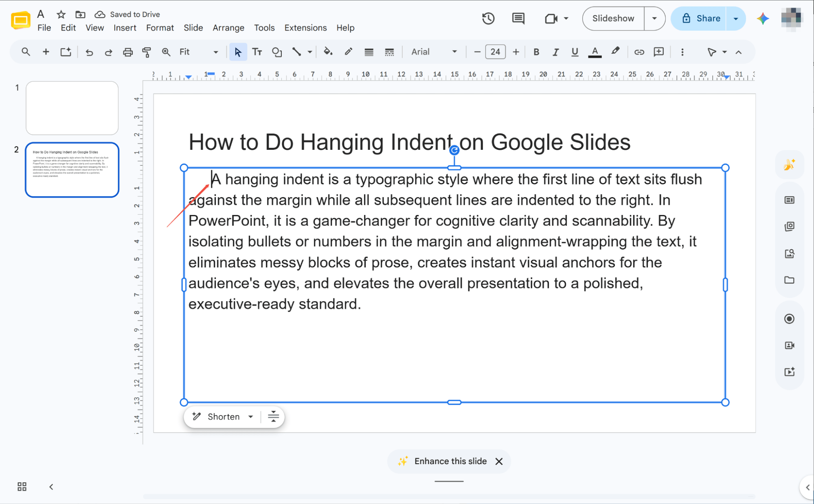Select the shape tool icon
This screenshot has width=814, height=504.
277,52
